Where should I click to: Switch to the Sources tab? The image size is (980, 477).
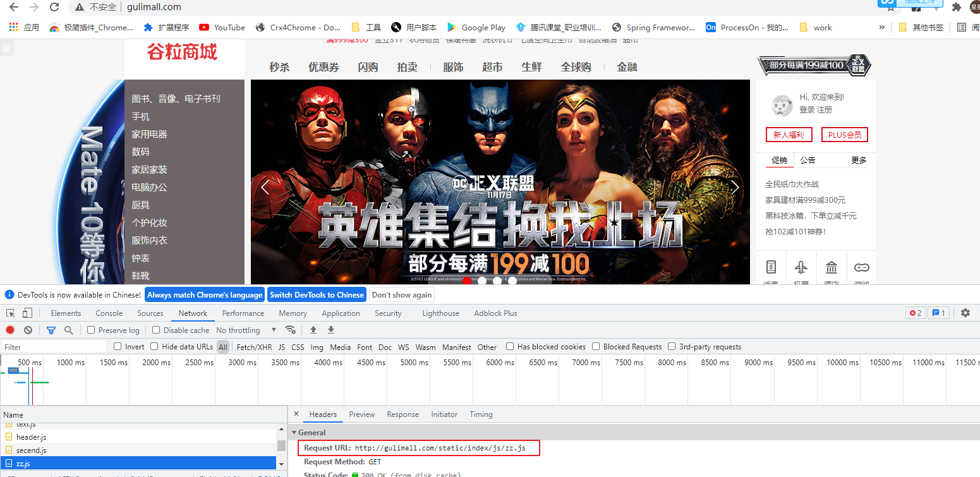150,313
